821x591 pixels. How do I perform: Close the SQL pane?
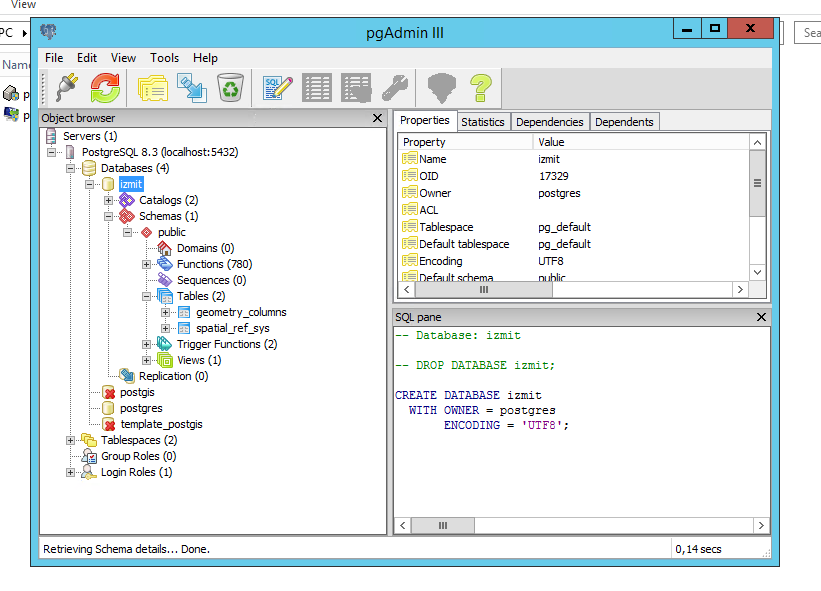[761, 317]
